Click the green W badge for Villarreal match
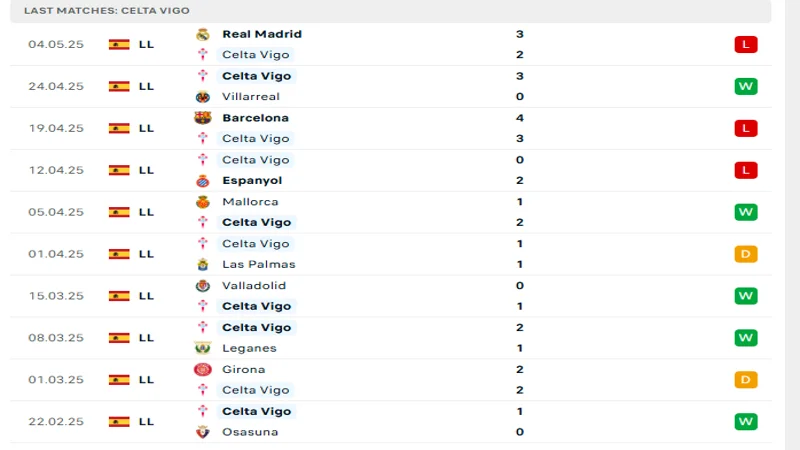 click(x=745, y=86)
